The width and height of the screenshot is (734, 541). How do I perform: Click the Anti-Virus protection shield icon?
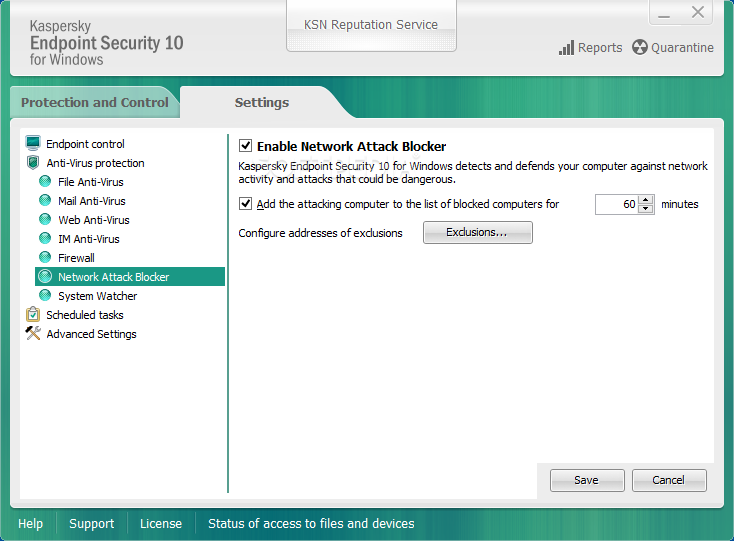pyautogui.click(x=33, y=162)
